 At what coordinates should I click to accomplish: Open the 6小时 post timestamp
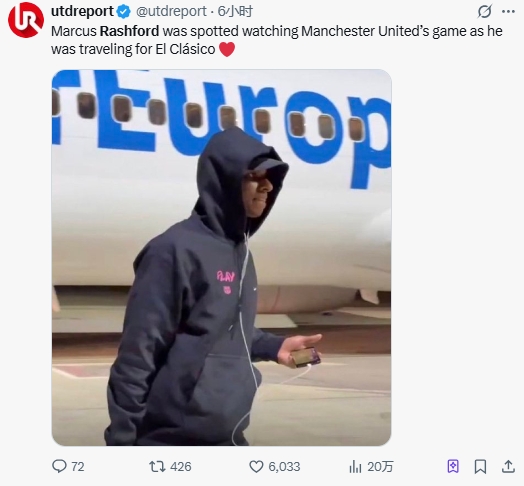235,11
